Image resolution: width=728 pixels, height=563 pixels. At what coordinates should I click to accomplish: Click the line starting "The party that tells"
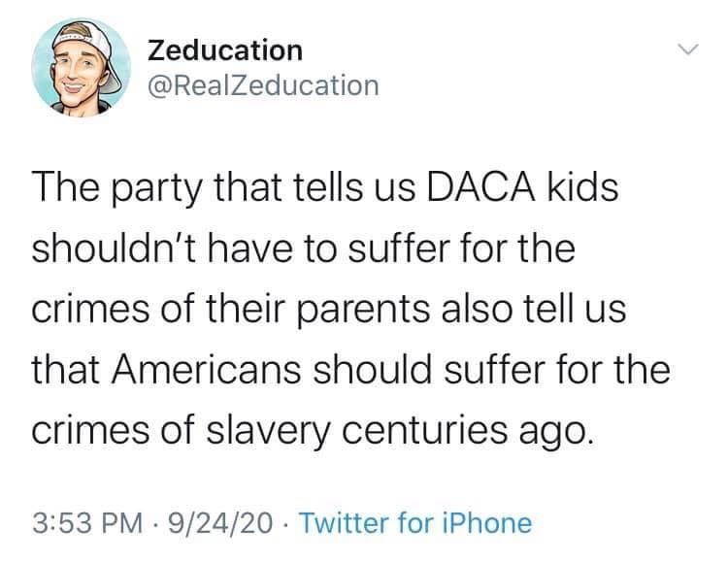pos(325,188)
